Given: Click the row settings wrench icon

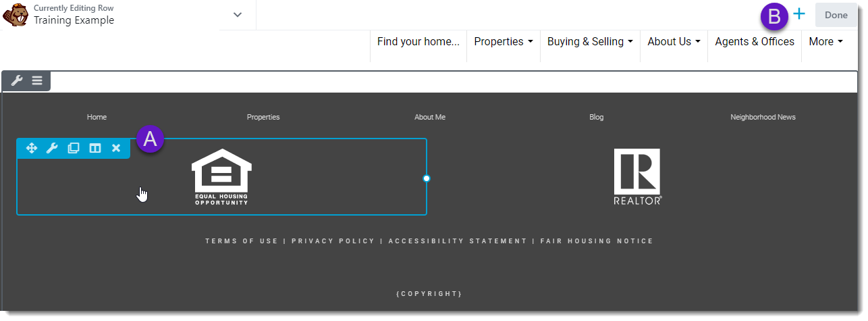Looking at the screenshot, I should tap(17, 81).
